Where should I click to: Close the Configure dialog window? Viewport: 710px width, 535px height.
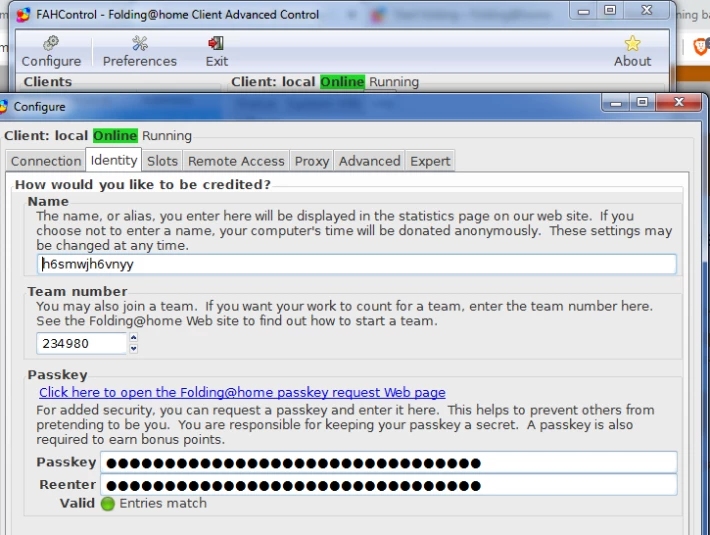pos(679,102)
